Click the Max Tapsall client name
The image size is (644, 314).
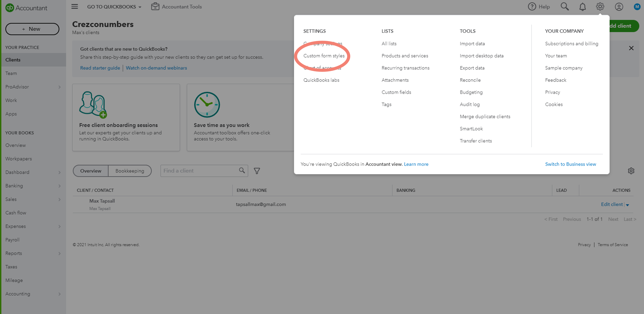point(102,201)
